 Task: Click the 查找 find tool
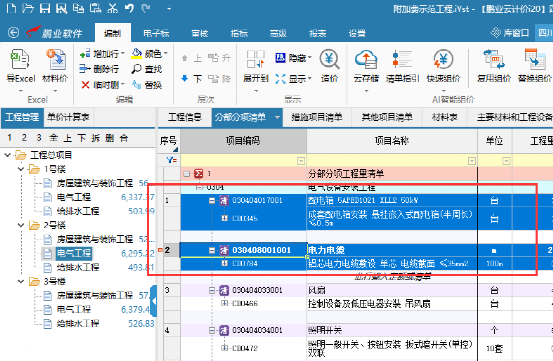(x=147, y=69)
